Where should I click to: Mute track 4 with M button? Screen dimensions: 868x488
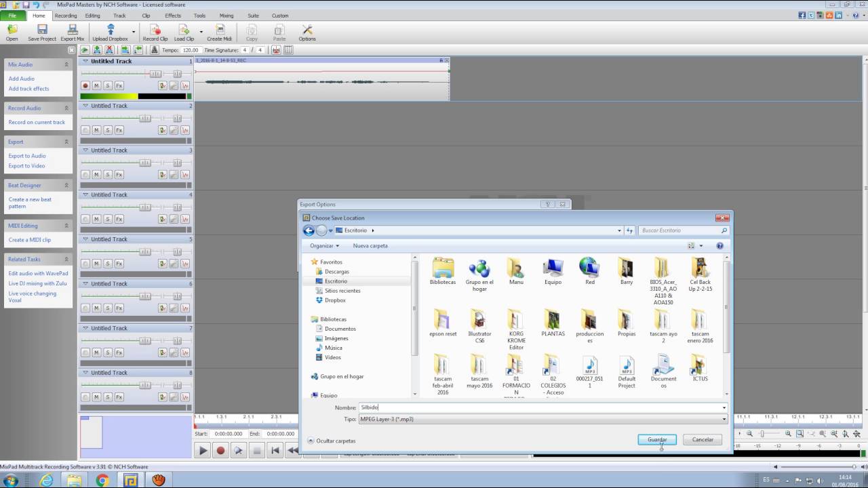(96, 219)
